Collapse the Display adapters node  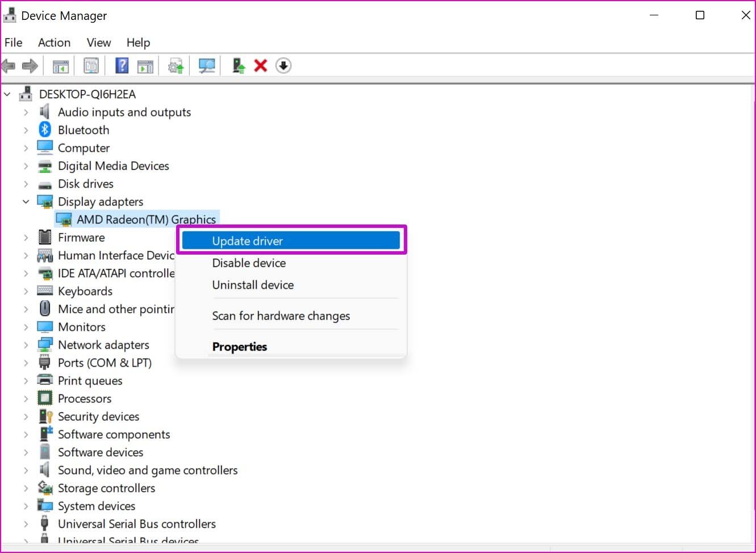[26, 202]
